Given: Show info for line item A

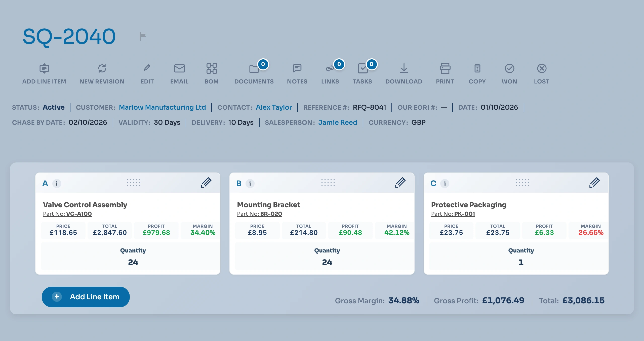Looking at the screenshot, I should (57, 183).
